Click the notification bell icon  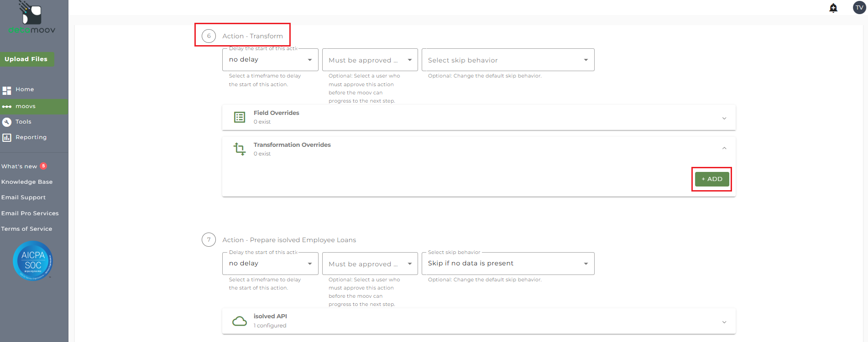click(x=833, y=8)
